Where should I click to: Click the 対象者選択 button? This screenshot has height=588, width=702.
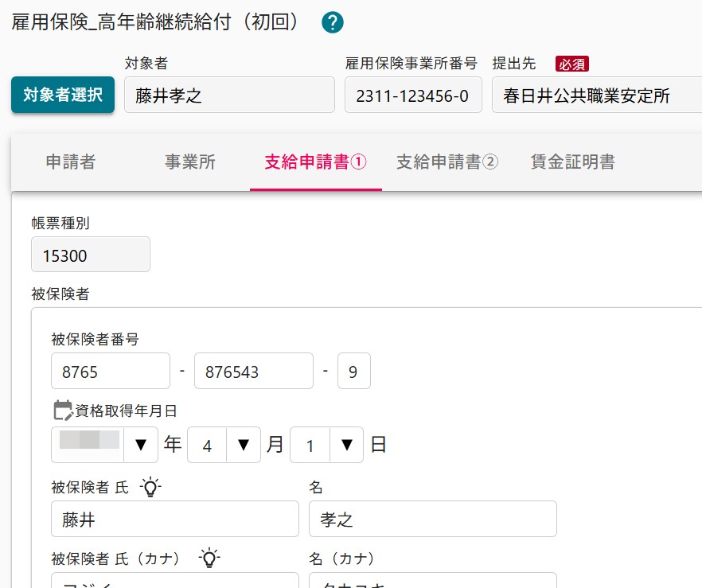(x=63, y=95)
